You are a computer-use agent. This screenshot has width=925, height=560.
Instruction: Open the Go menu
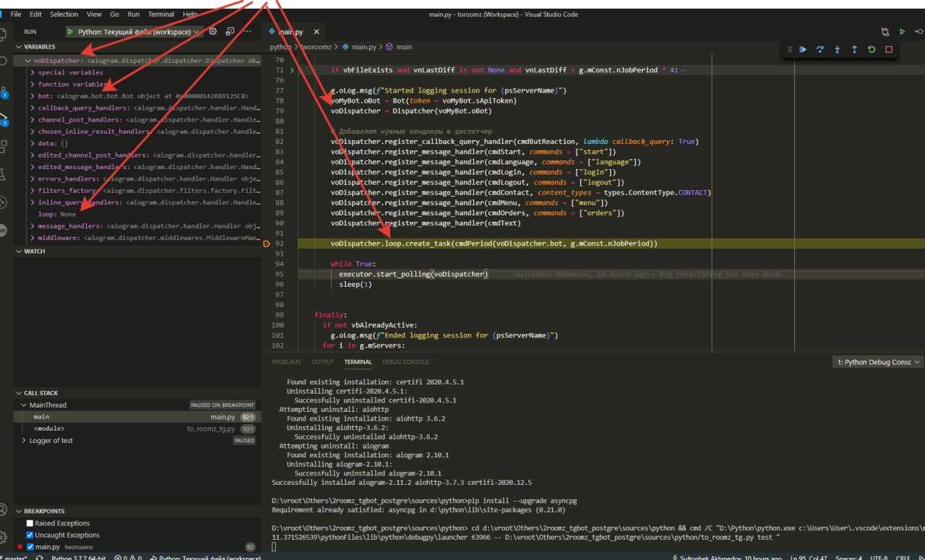115,14
